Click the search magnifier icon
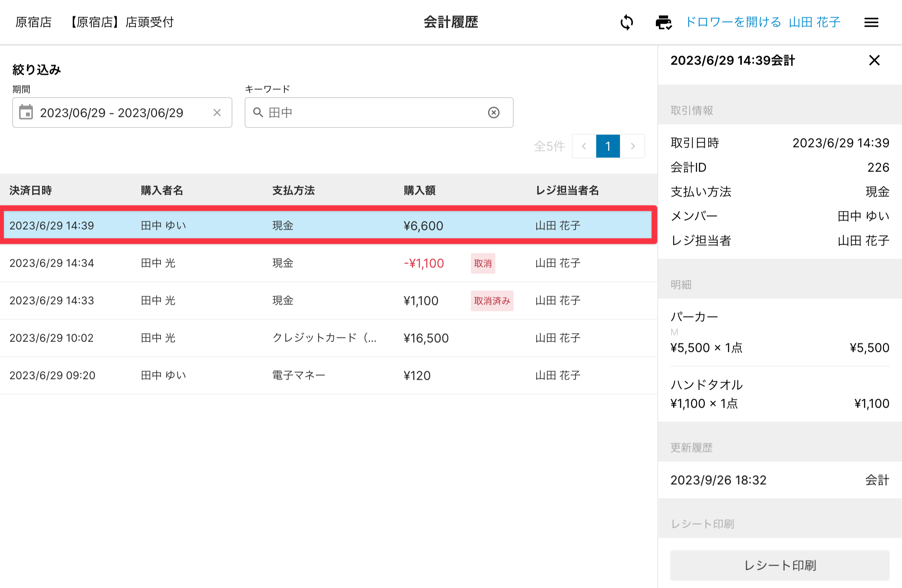The image size is (902, 588). [258, 112]
